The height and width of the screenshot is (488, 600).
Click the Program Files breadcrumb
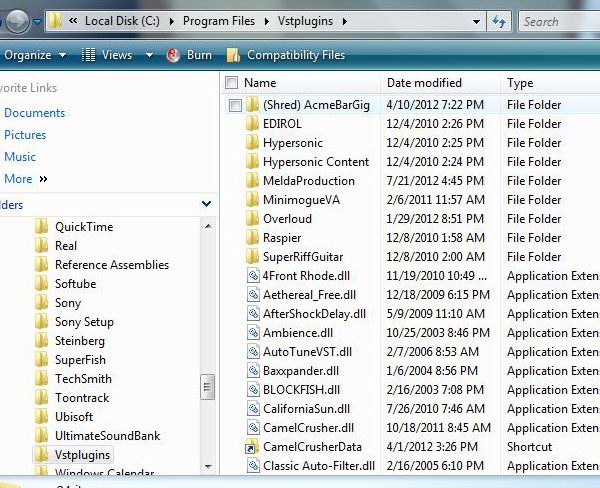click(219, 21)
